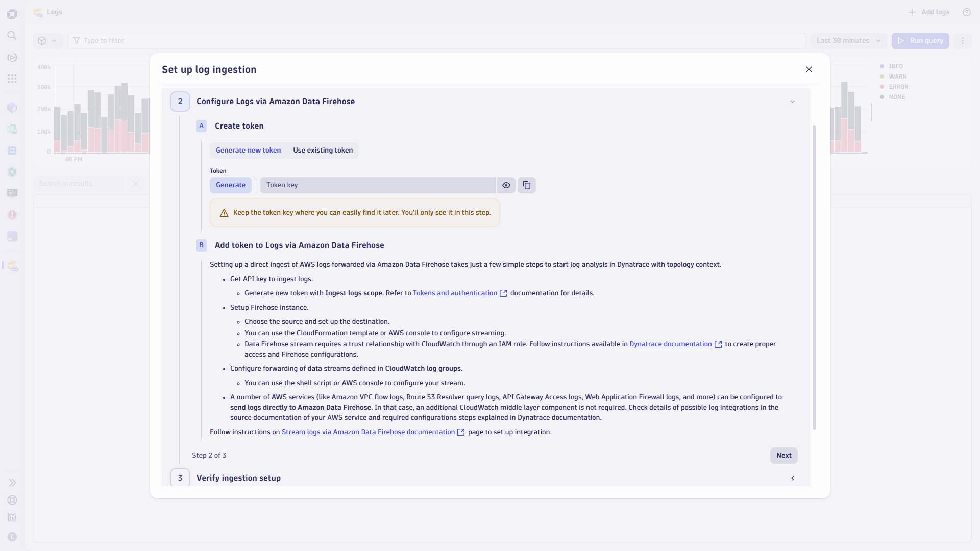Open the Tokens and authentication documentation link
The height and width of the screenshot is (551, 980).
click(x=455, y=293)
